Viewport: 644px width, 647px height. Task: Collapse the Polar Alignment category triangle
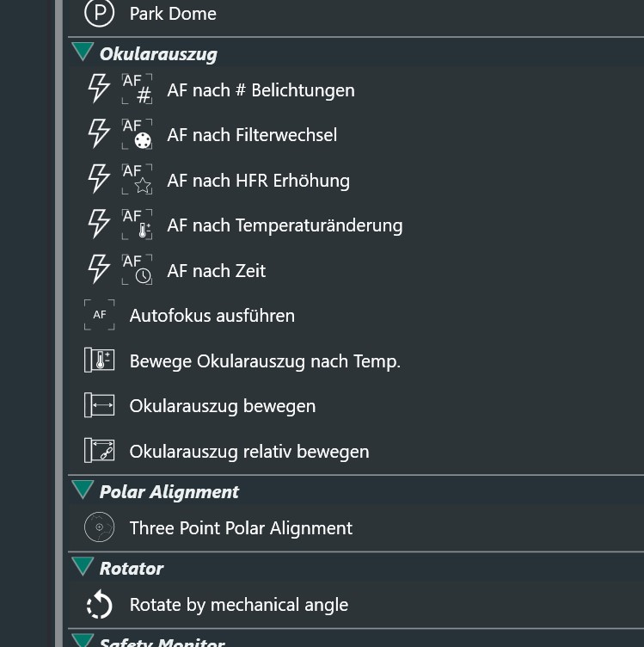(x=83, y=490)
